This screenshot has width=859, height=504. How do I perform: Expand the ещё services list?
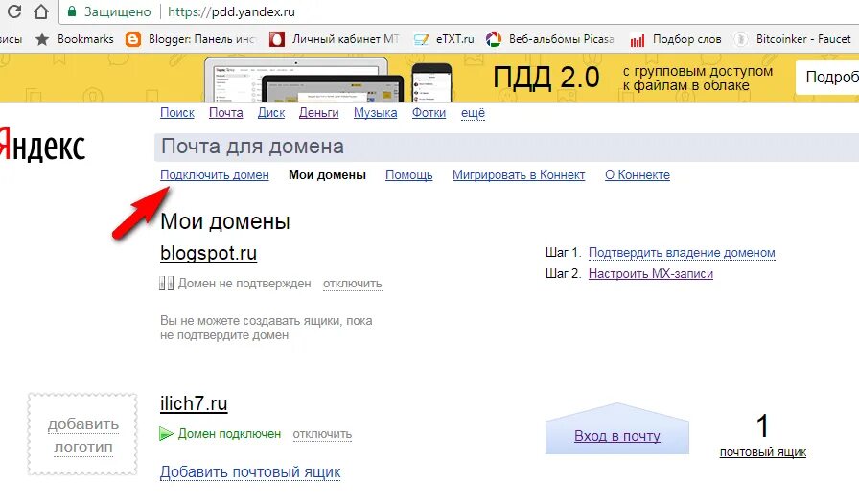[x=473, y=113]
